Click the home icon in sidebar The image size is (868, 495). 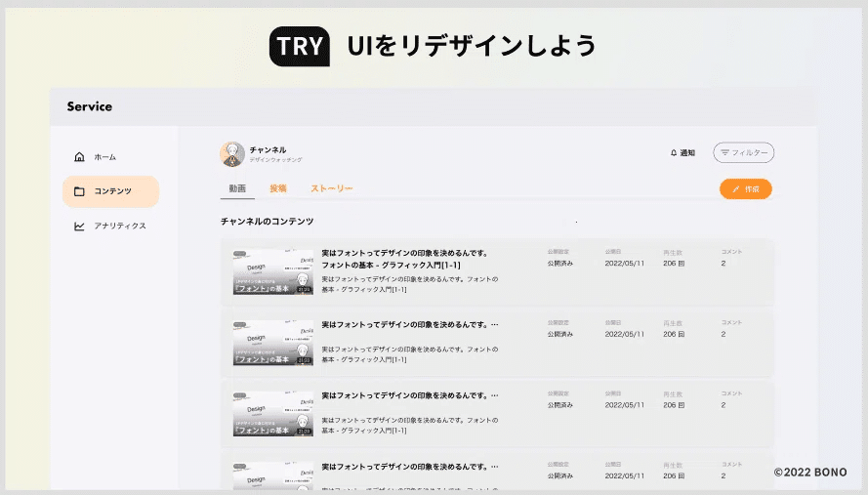coord(79,156)
